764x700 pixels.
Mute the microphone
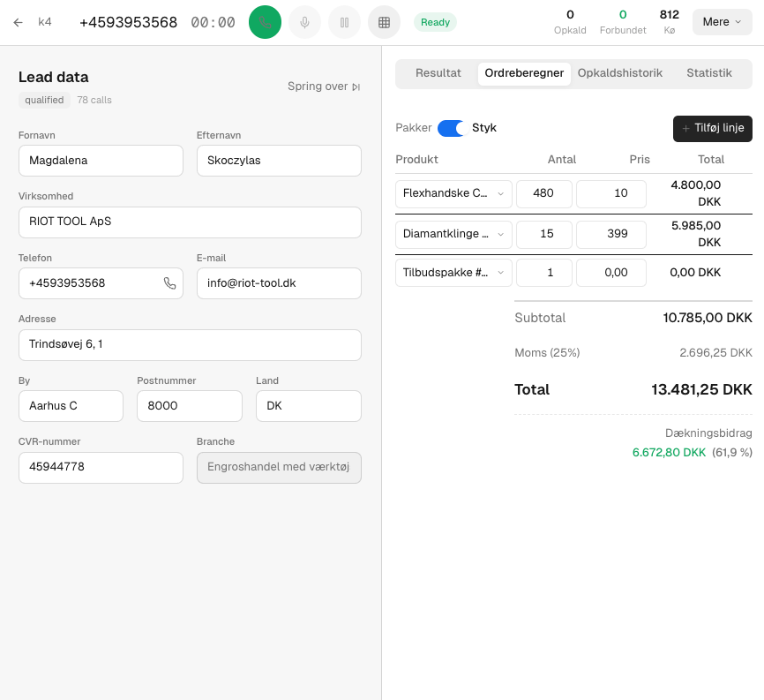(304, 22)
